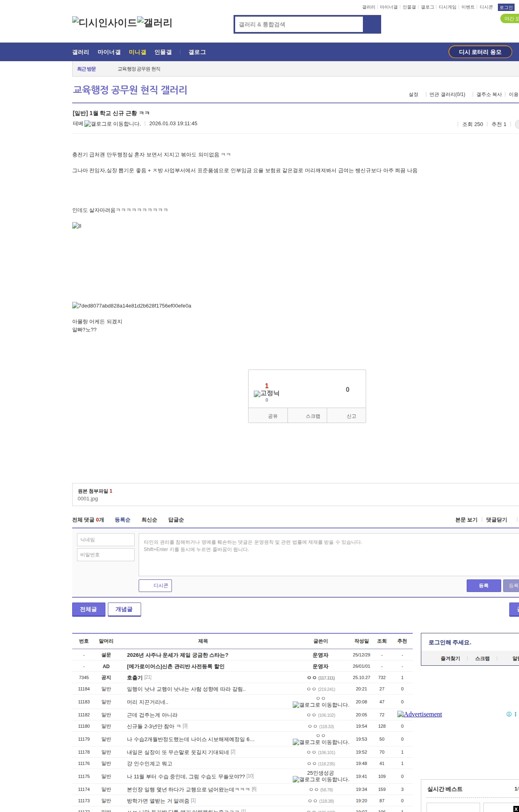This screenshot has height=812, width=519.
Task: Open 스크랩 in the login box
Action: (483, 658)
